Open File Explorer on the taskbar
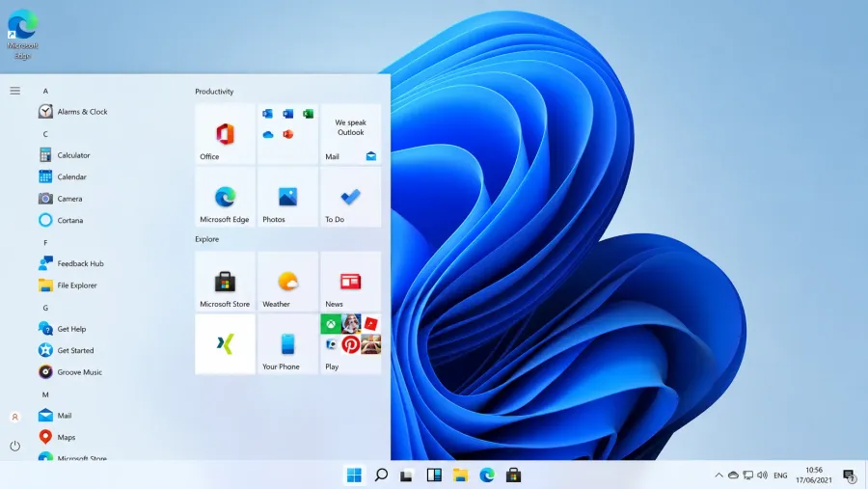Viewport: 868px width, 489px height. (x=460, y=475)
